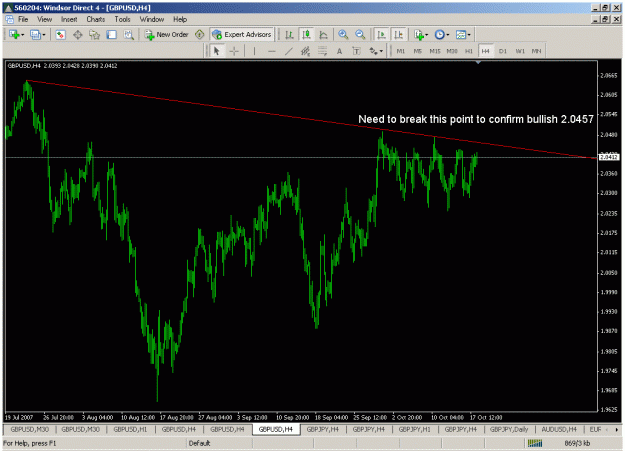Open the File menu
This screenshot has height=451, width=625.
tap(23, 19)
